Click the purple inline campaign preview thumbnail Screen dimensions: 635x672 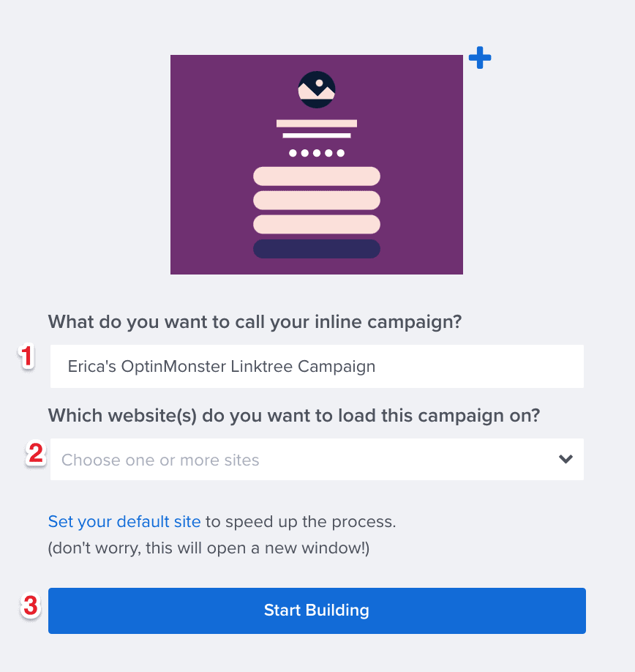coord(316,164)
